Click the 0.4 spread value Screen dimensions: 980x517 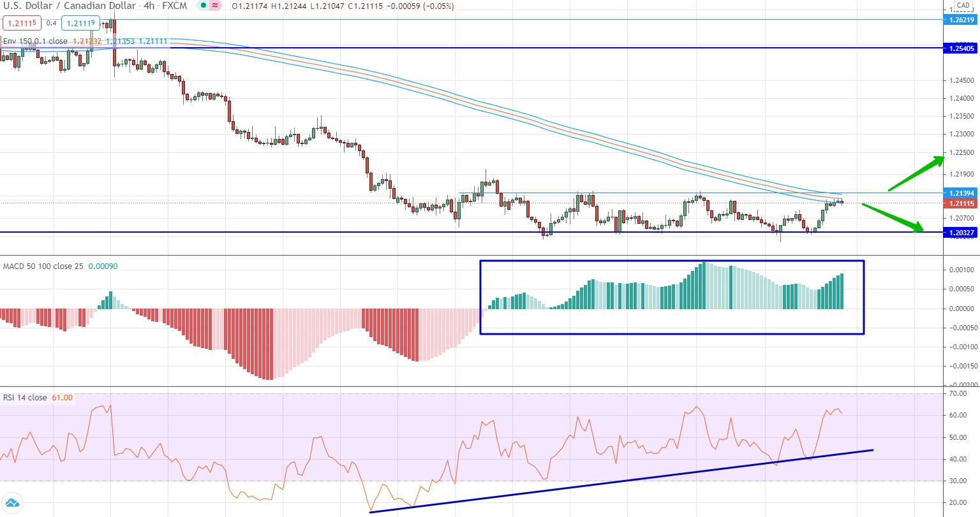51,24
